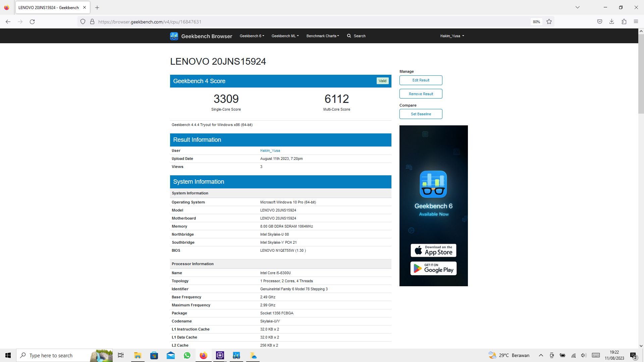The height and width of the screenshot is (362, 644).
Task: Click Get it on Google Play badge
Action: point(433,268)
